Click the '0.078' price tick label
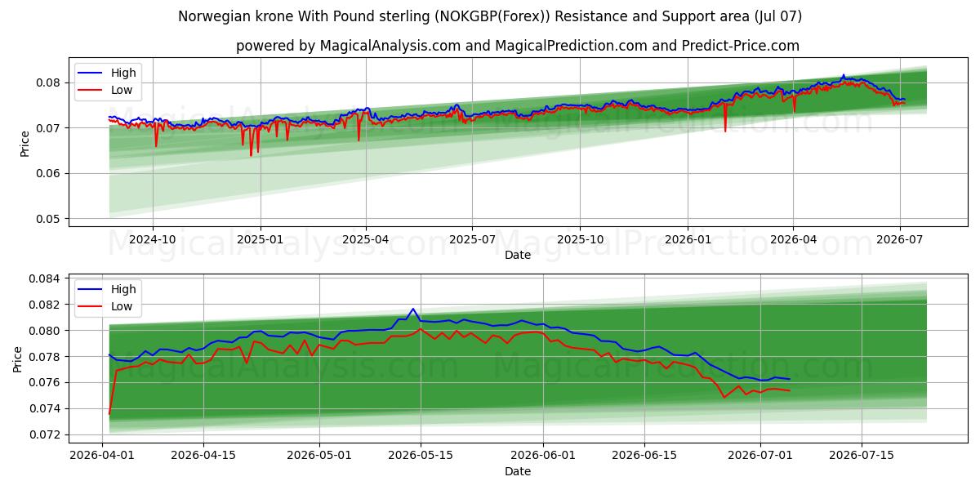This screenshot has width=980, height=490. 47,357
